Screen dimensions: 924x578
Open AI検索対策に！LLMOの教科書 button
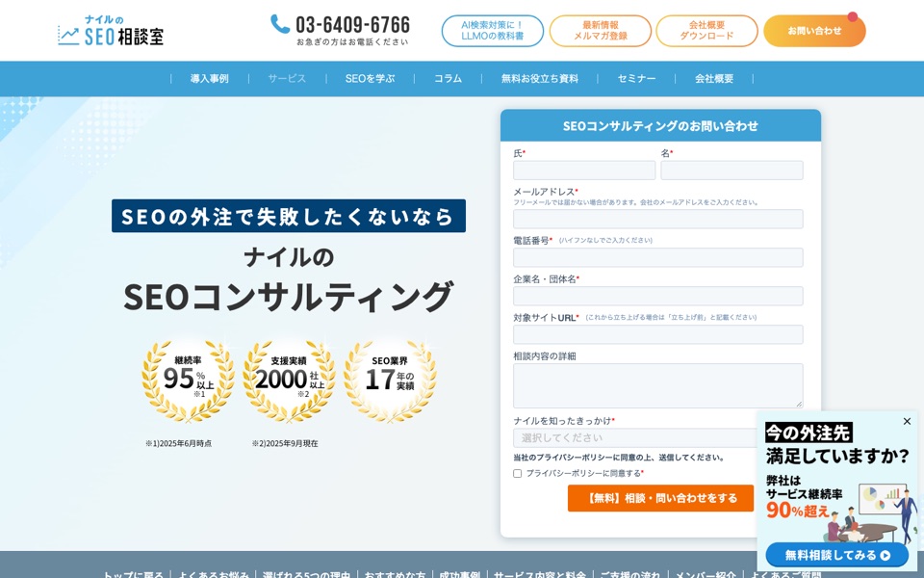pos(493,31)
